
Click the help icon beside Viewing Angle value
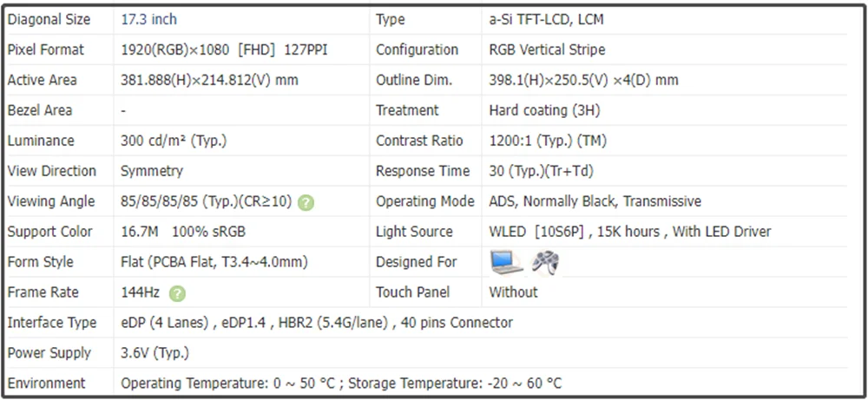click(x=306, y=202)
